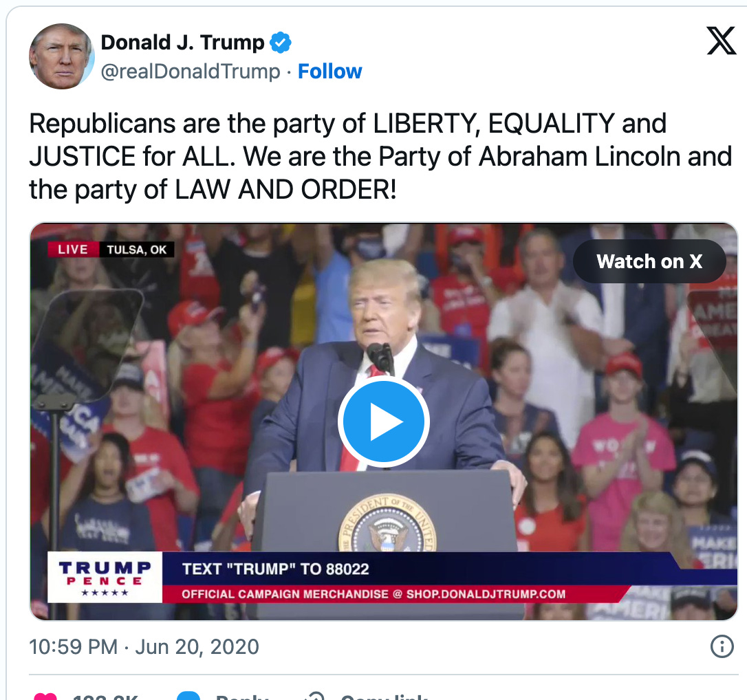Open Donald J. Trump's profile picture

pos(61,56)
